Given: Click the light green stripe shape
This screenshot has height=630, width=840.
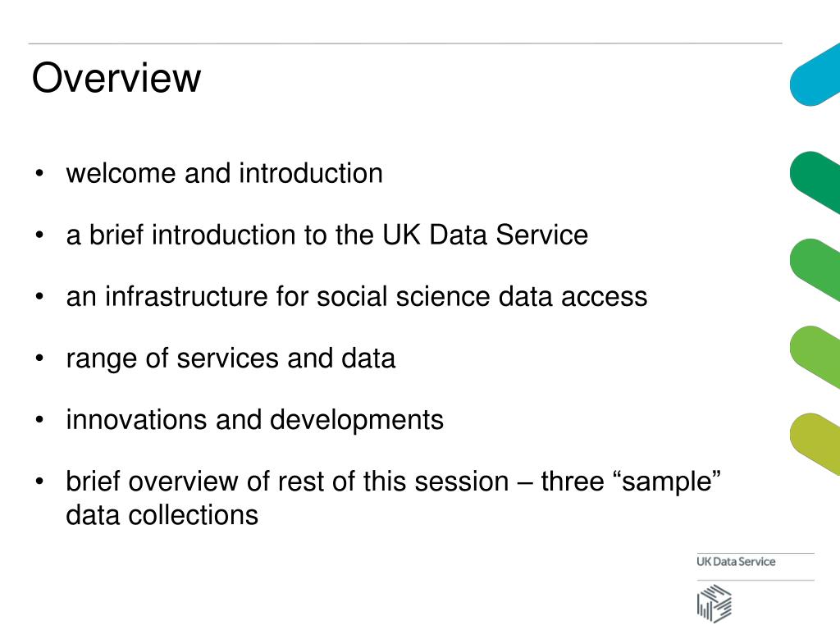Looking at the screenshot, I should pyautogui.click(x=815, y=357).
